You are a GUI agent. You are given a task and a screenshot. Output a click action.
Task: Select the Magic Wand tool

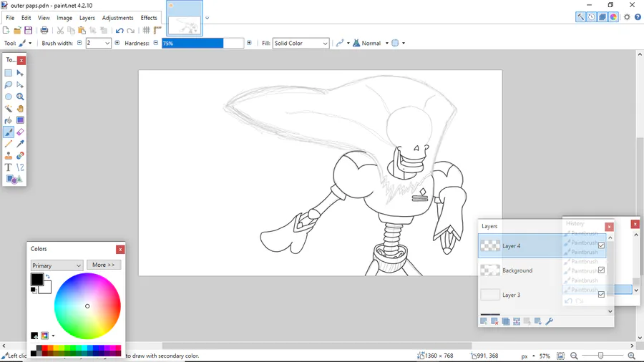coord(9,109)
